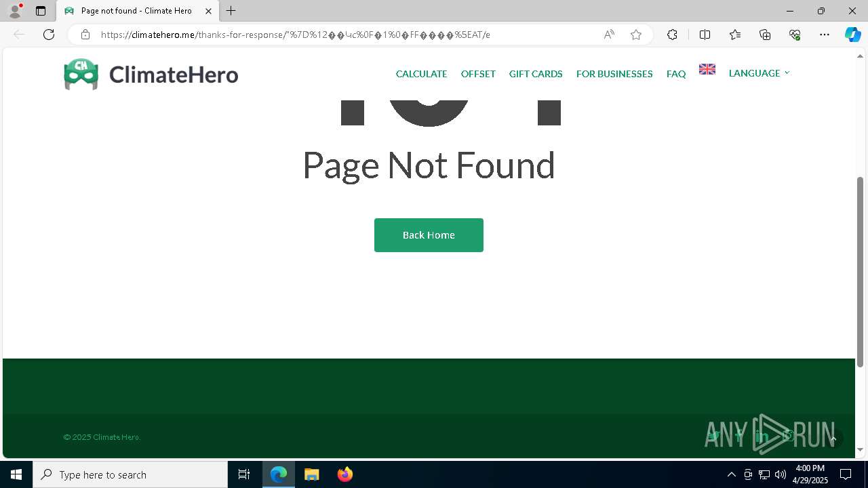
Task: Click the taskbar search box
Action: 130,474
